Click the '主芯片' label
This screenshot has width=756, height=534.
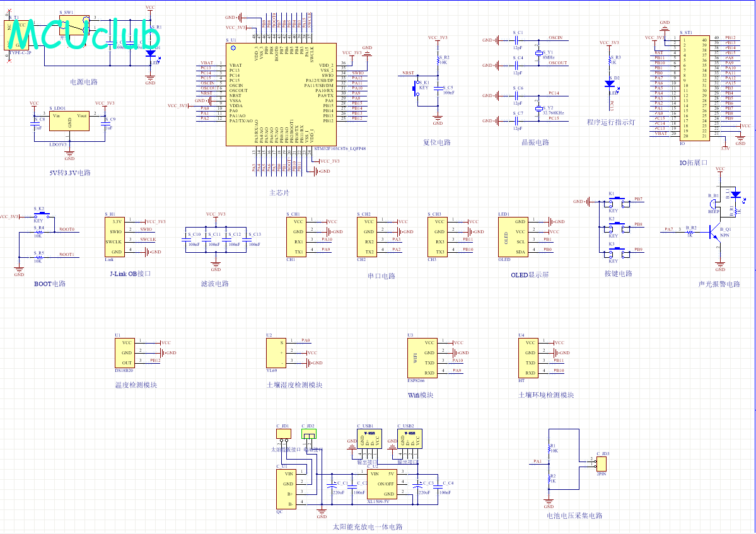(279, 193)
